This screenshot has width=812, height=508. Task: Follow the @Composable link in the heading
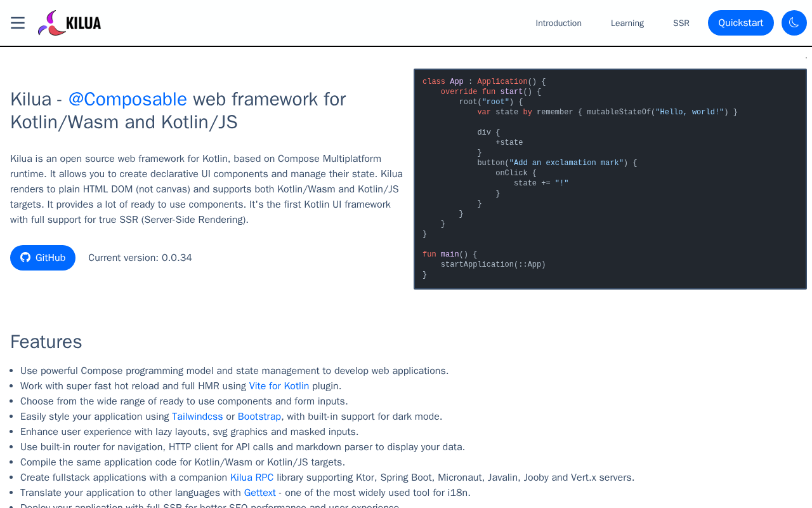128,99
